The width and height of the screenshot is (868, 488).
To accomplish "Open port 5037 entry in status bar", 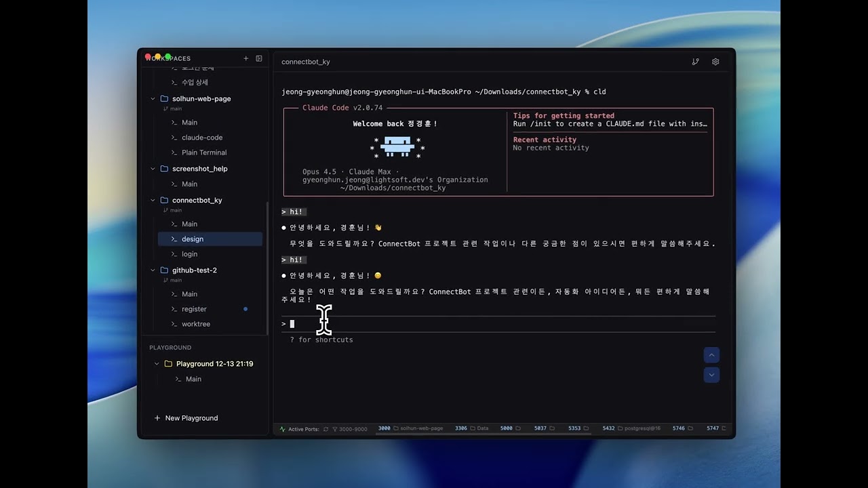I will pyautogui.click(x=545, y=428).
